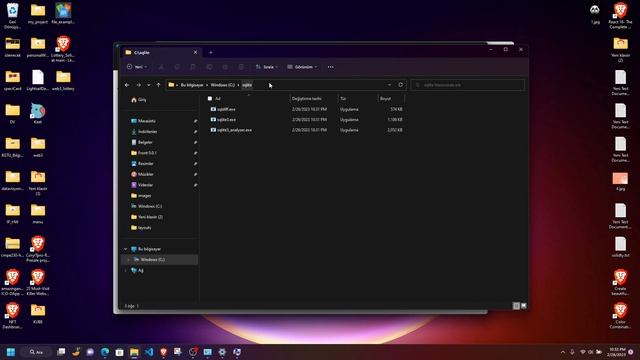Viewport: 640px width, 360px height.
Task: Open the Görünüm (View) dropdown
Action: (302, 67)
